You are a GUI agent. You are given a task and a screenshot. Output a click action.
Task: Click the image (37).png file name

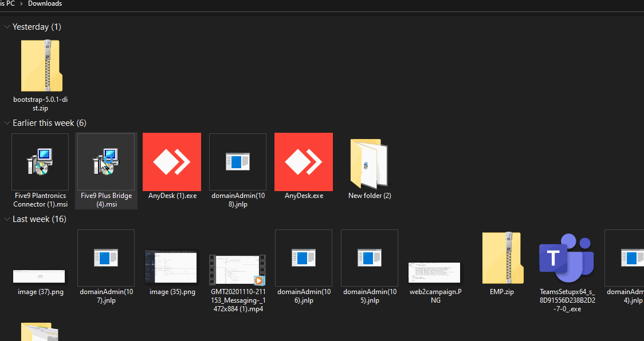[41, 292]
